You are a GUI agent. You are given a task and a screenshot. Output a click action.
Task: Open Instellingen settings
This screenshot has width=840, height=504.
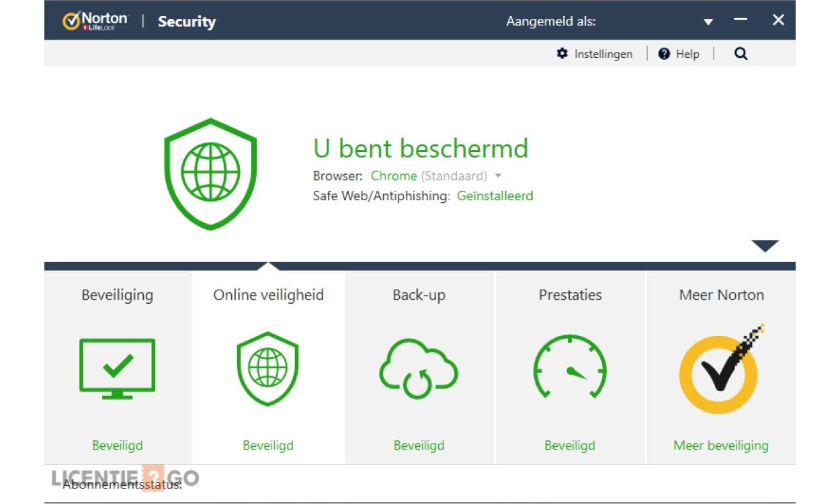595,54
